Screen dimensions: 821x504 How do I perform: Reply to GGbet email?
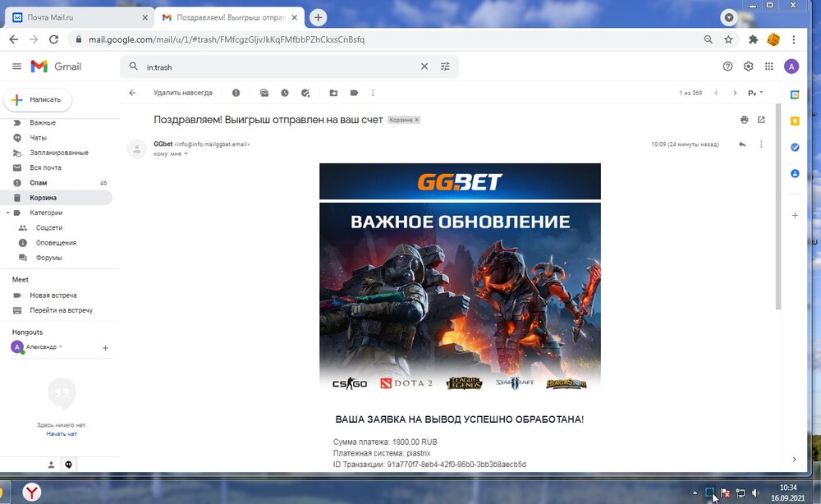(x=742, y=144)
